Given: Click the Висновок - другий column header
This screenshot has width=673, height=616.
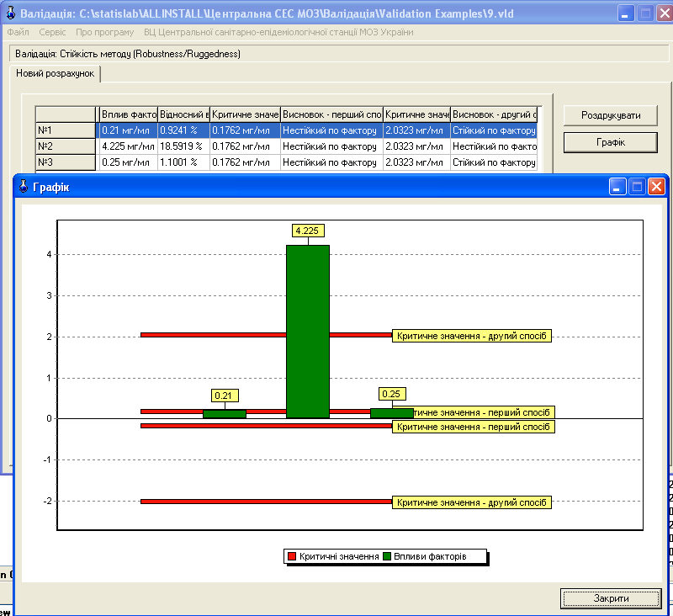Looking at the screenshot, I should coord(494,114).
